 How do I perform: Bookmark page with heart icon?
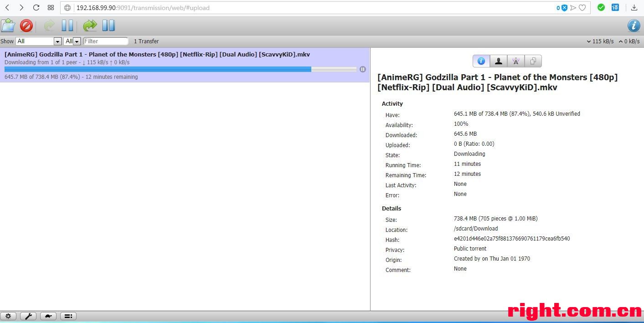coord(582,8)
